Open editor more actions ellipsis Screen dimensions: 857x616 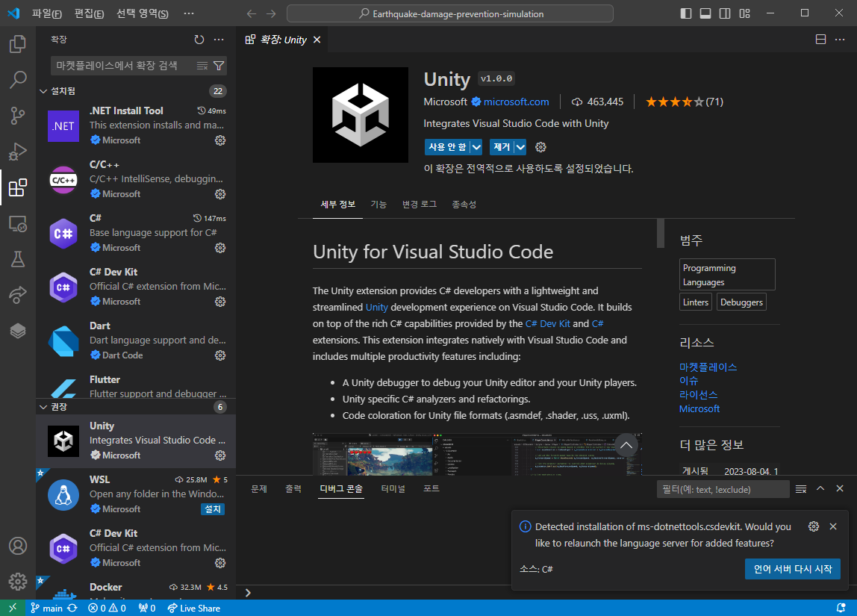coord(840,40)
